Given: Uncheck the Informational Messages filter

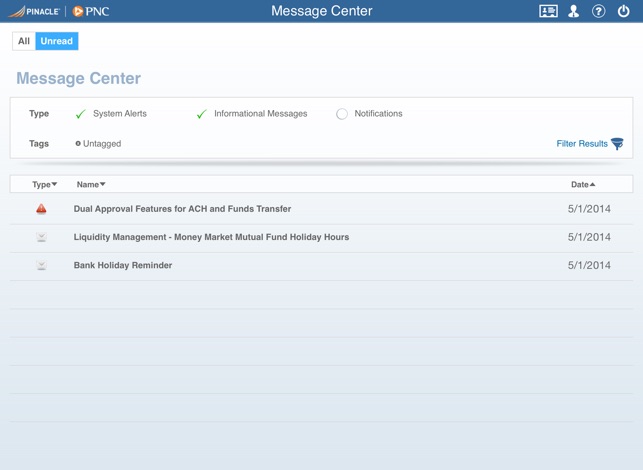Looking at the screenshot, I should (201, 114).
